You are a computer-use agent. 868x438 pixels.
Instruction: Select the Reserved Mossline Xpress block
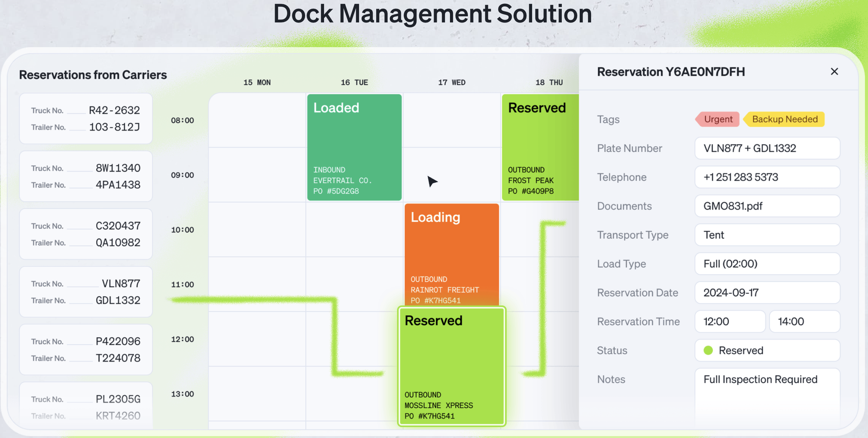pos(451,366)
